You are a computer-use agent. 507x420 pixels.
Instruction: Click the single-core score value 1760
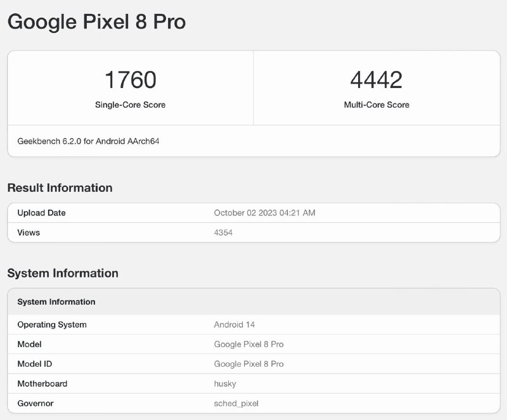click(x=131, y=80)
